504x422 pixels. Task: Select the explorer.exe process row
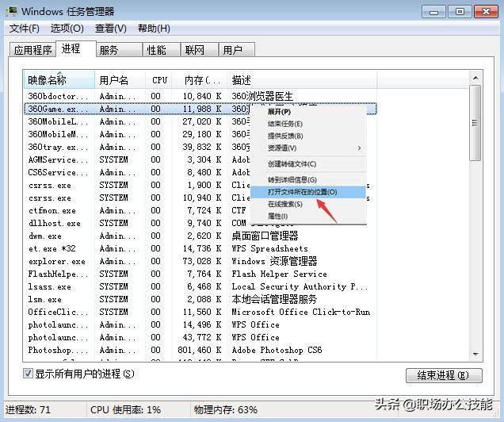(x=200, y=261)
